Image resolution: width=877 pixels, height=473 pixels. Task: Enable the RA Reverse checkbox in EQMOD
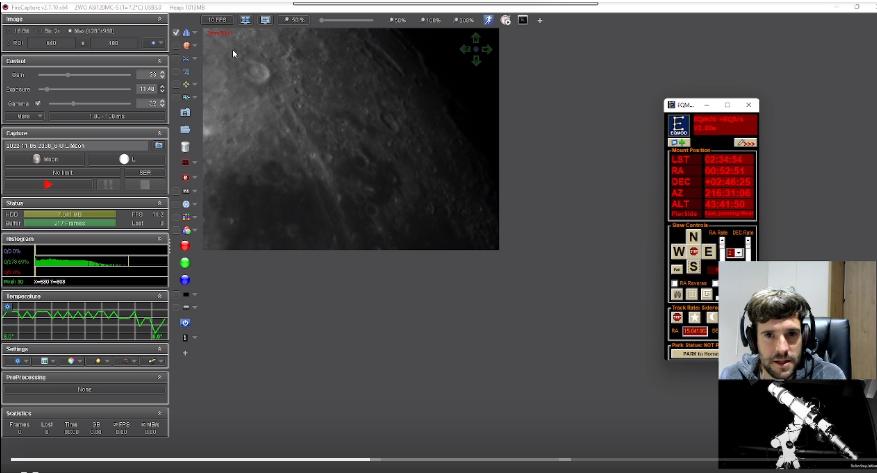[675, 283]
